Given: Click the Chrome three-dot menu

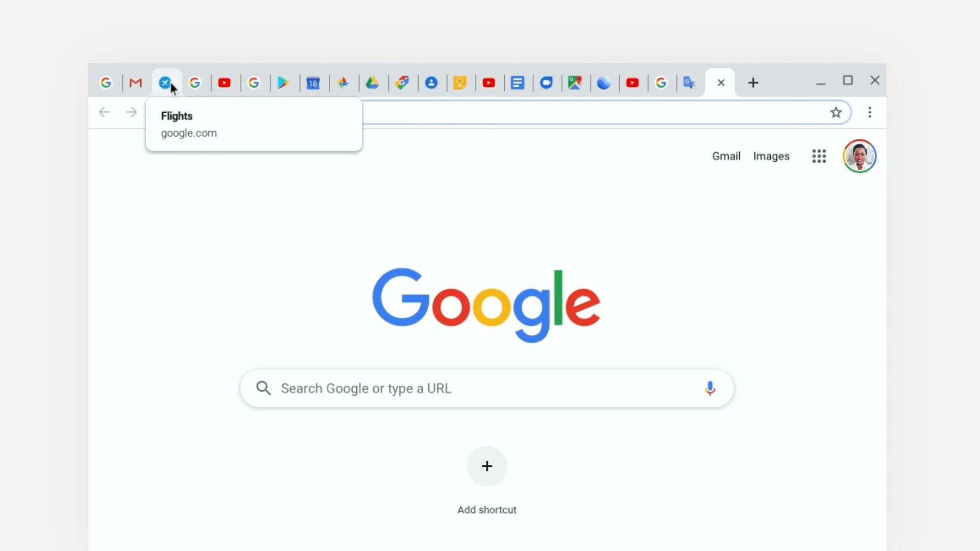Looking at the screenshot, I should pos(870,112).
